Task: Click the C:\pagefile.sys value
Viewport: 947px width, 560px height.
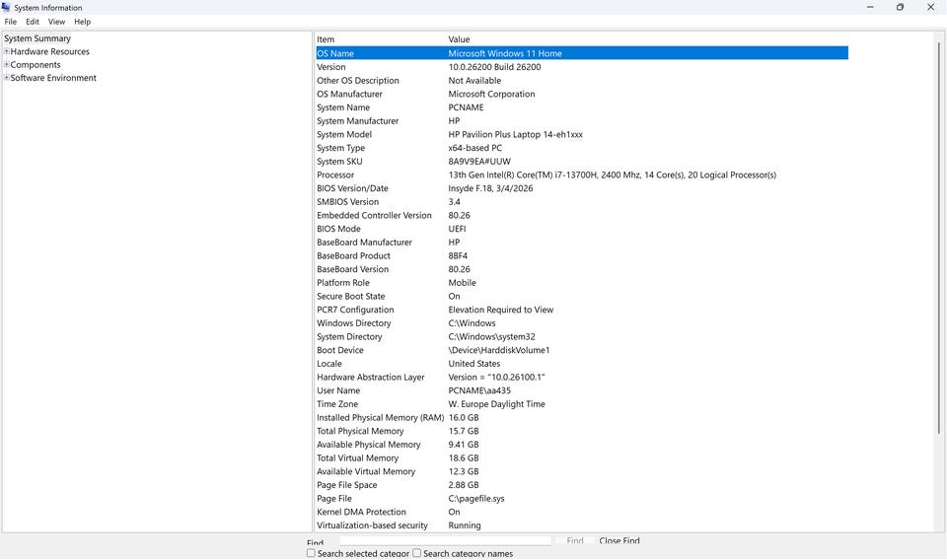Action: click(x=475, y=499)
